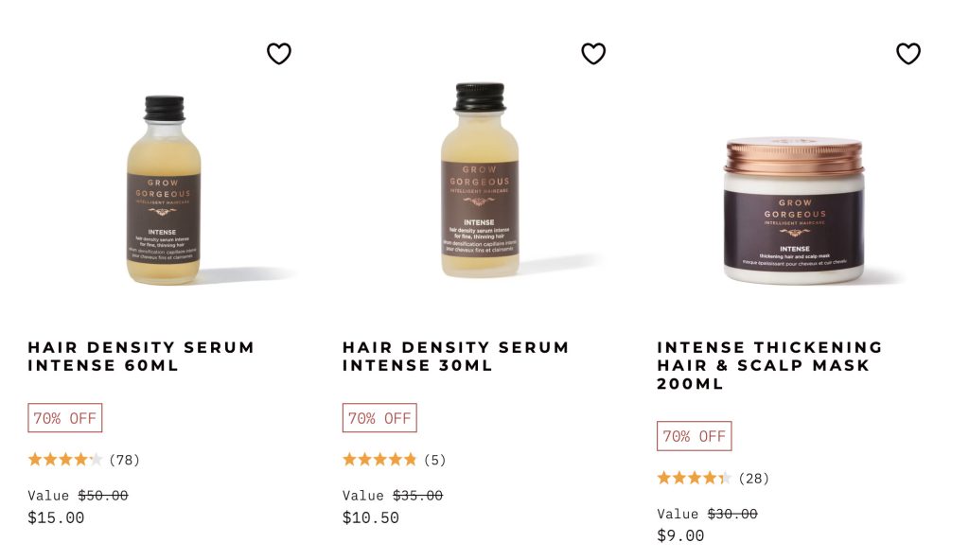The image size is (969, 560).
Task: Click 70% OFF badge on 60ml serum
Action: (x=65, y=418)
